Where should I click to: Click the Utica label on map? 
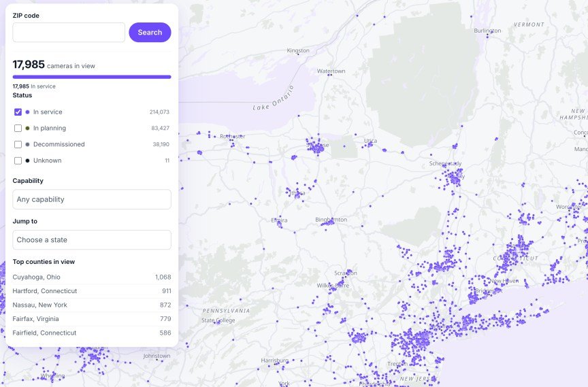coord(370,141)
